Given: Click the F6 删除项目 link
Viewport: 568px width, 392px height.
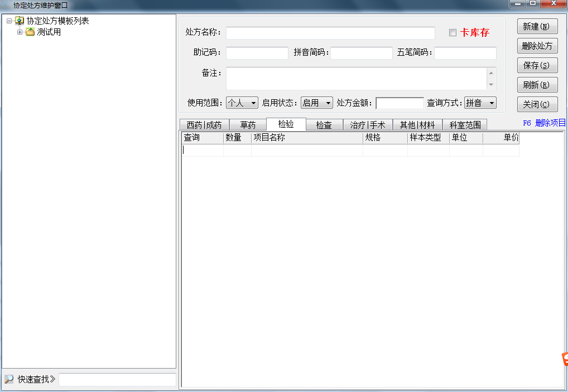Looking at the screenshot, I should [x=544, y=123].
